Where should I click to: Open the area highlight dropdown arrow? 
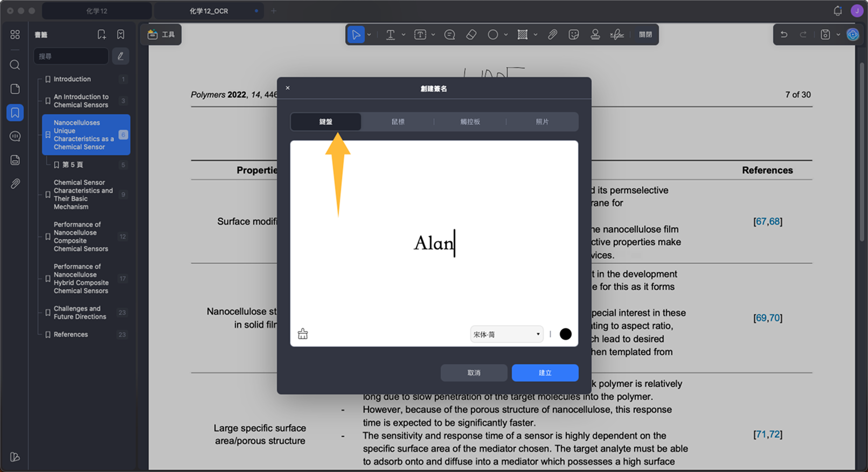click(x=535, y=34)
